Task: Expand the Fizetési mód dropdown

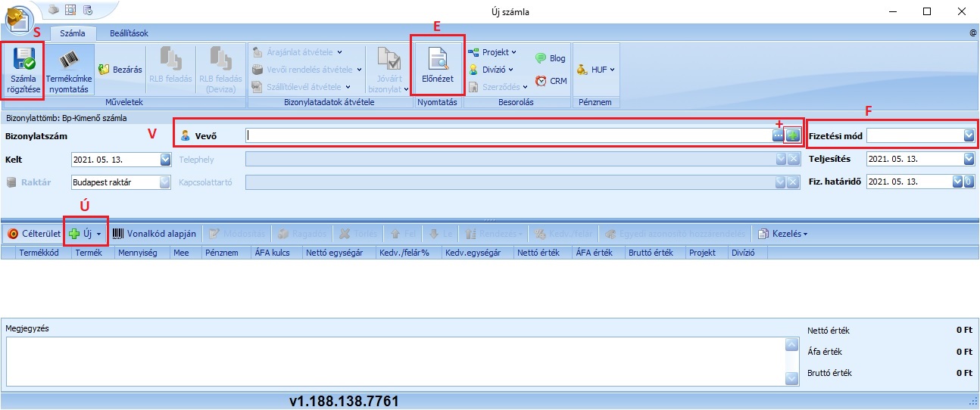Action: tap(969, 135)
